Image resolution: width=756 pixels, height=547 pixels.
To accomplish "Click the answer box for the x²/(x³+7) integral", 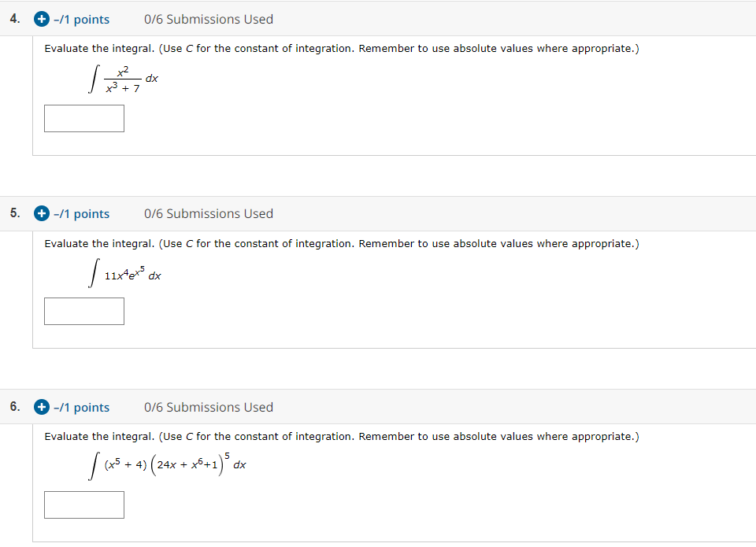I will point(84,118).
